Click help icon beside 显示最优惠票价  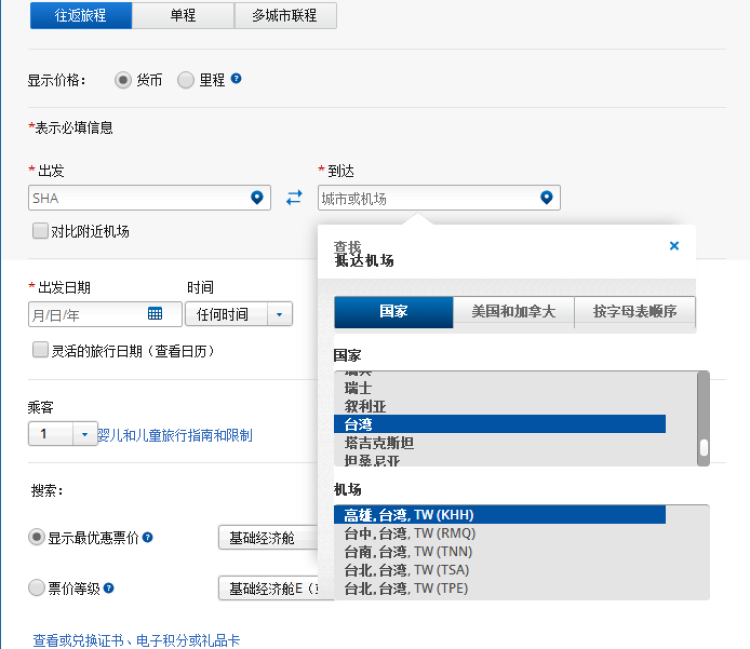[148, 537]
